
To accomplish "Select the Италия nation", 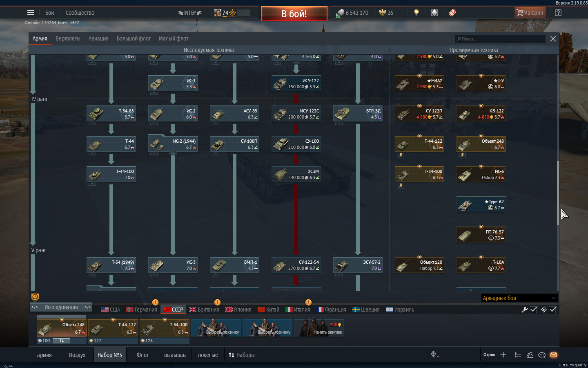I will (298, 310).
